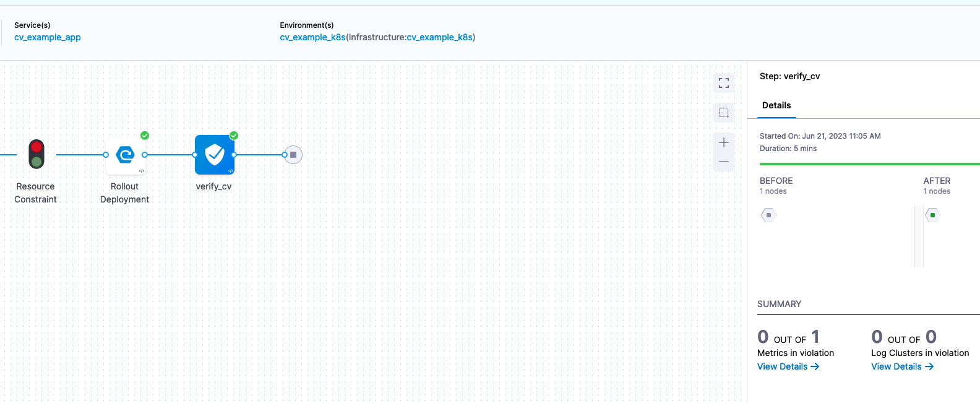View Details for Metrics in violation
This screenshot has width=980, height=403.
click(x=788, y=366)
